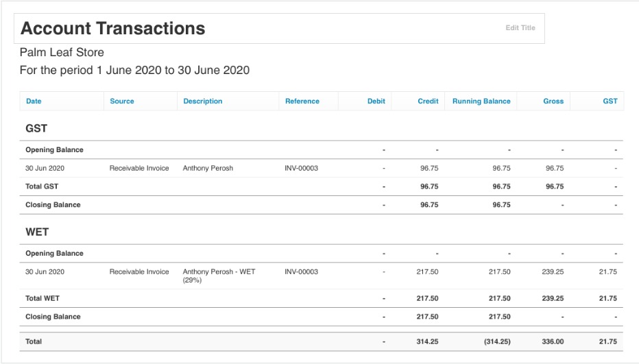Open INV-00003 reference in the GST section
The width and height of the screenshot is (639, 364).
point(301,168)
